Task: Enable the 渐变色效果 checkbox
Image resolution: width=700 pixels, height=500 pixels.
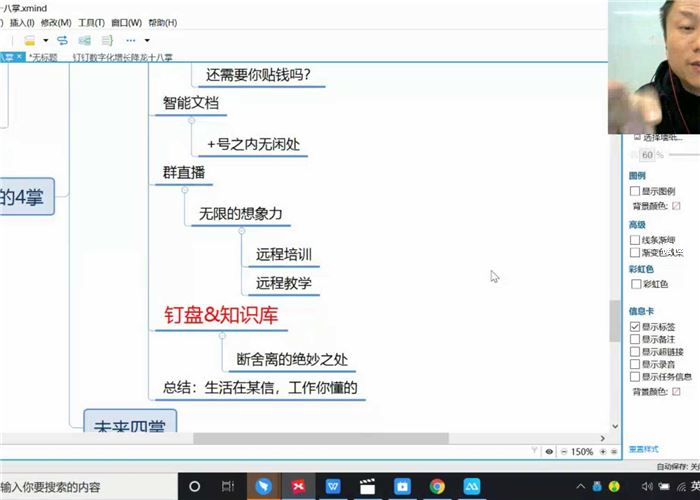Action: tap(635, 253)
